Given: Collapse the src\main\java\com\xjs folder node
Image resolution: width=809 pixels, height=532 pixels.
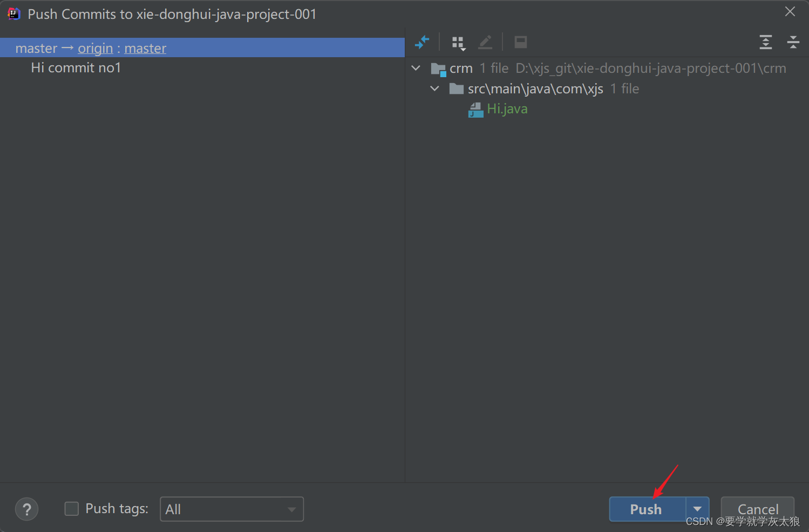Looking at the screenshot, I should click(434, 88).
